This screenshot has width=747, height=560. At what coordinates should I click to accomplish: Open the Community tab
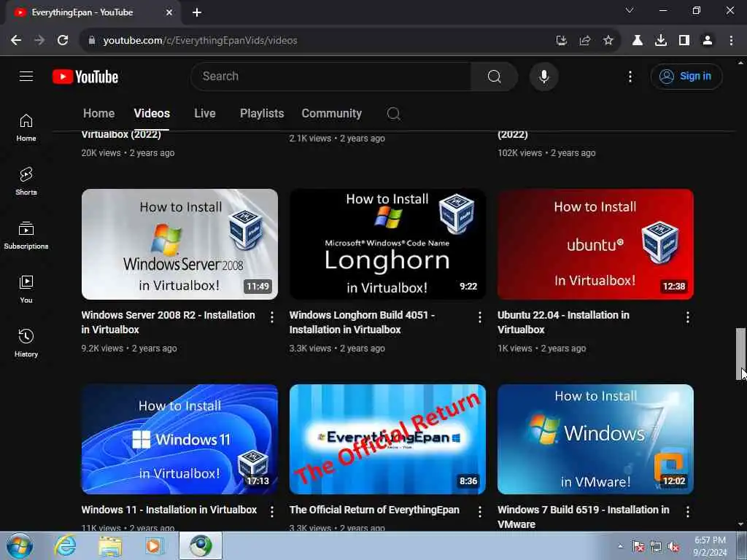332,113
